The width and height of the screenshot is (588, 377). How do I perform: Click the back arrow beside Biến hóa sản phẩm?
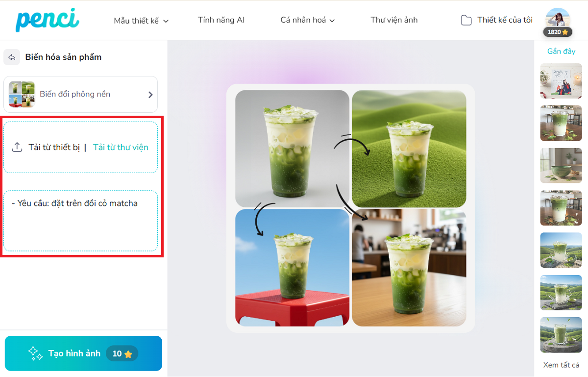[x=12, y=57]
